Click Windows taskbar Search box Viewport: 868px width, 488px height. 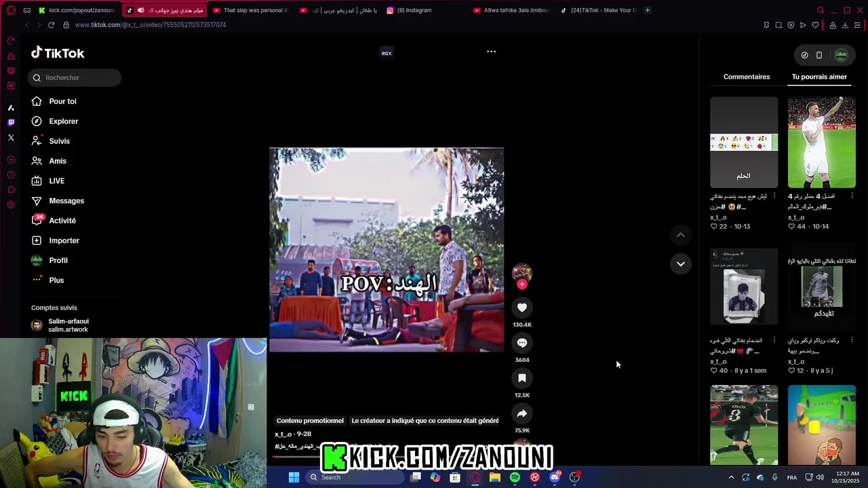click(x=353, y=477)
